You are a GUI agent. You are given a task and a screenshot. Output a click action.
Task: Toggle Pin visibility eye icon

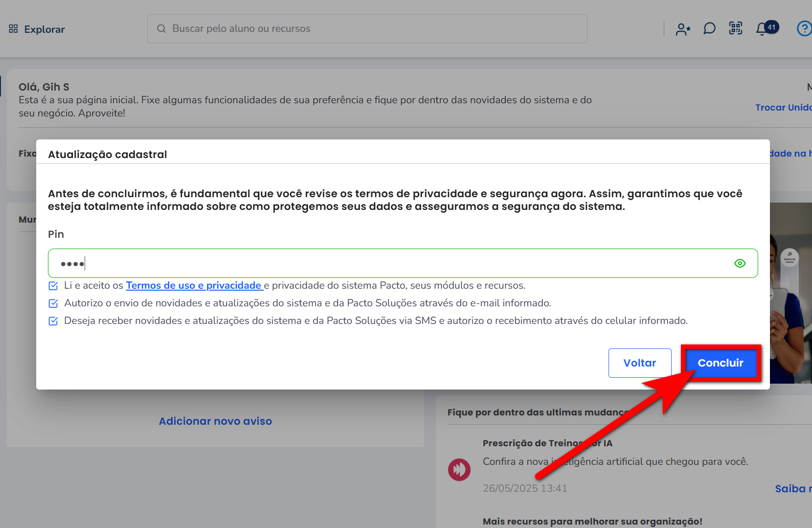[x=740, y=263]
